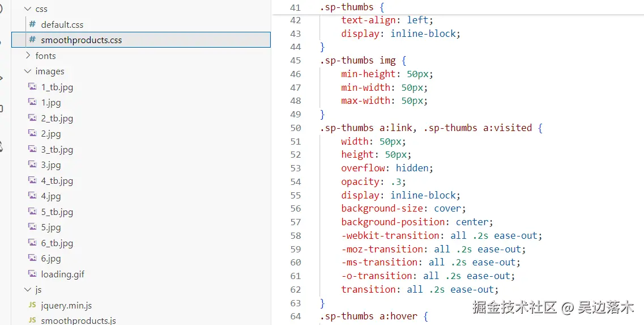The image size is (644, 325).
Task: Click image icon next to 4_tb.jpg
Action: coord(32,180)
